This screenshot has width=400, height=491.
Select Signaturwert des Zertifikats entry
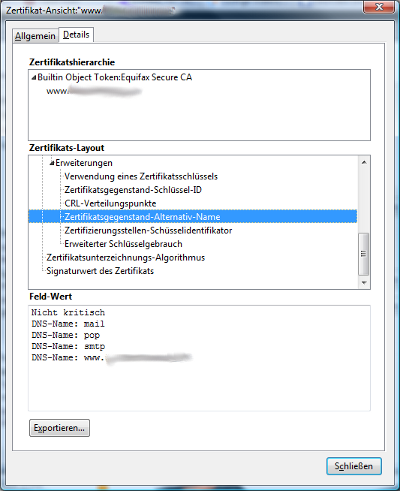pos(100,271)
